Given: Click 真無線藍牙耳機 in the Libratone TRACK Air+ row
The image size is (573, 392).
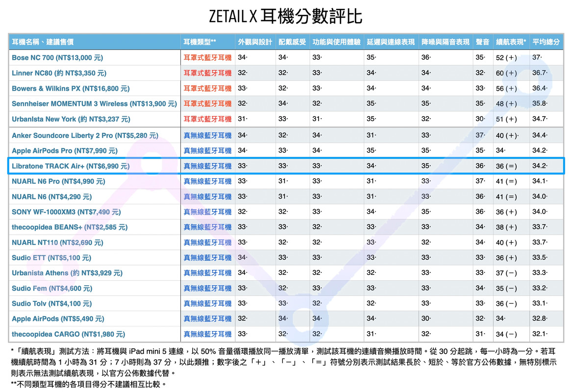Looking at the screenshot, I should (207, 166).
